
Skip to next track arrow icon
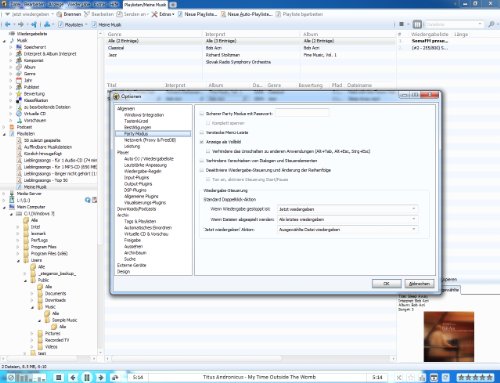[x=101, y=377]
